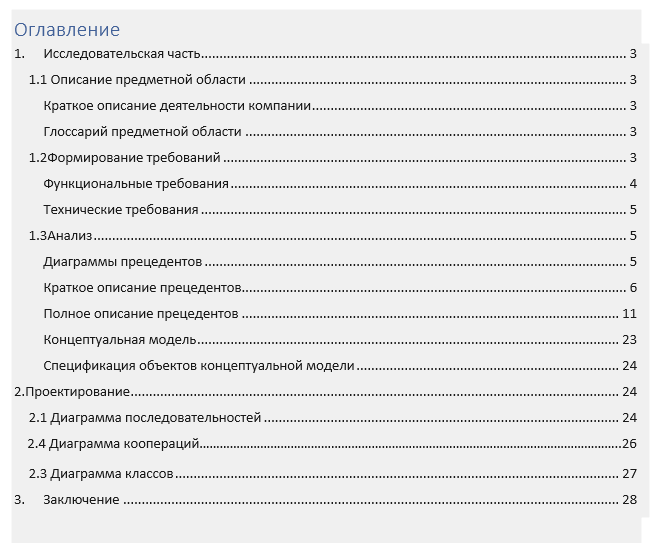Jump to "Глоссарий предметной области" entry
Image resolution: width=656 pixels, height=543 pixels.
pos(143,132)
